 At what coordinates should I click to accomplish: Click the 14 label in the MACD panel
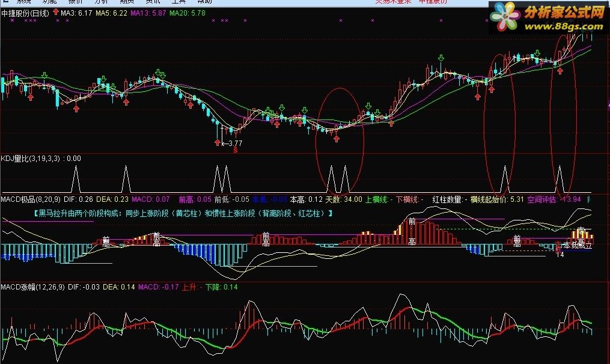(560, 255)
